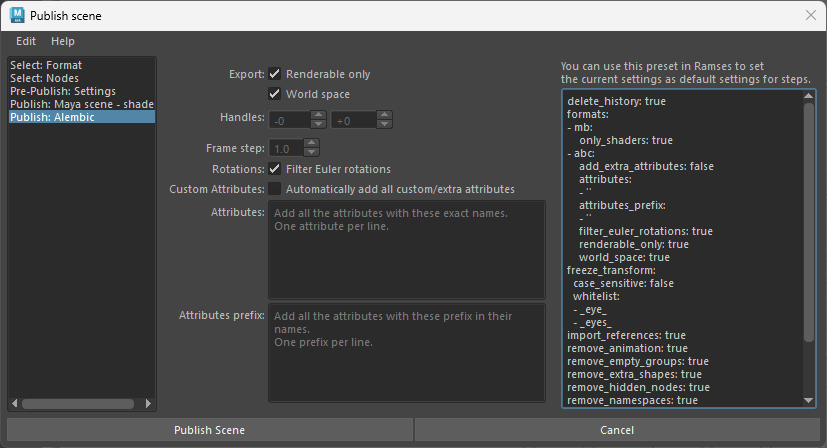Image resolution: width=827 pixels, height=448 pixels.
Task: Disable Filter Euler rotations checkbox
Action: 275,169
